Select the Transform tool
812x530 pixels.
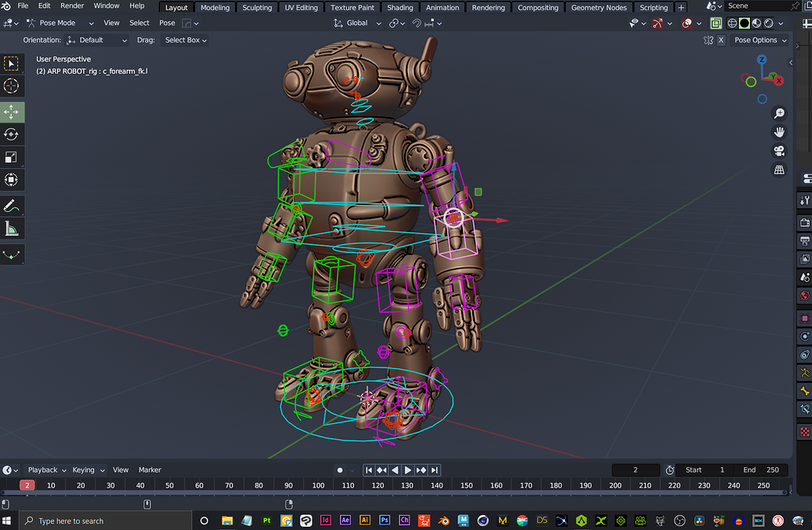click(x=12, y=180)
